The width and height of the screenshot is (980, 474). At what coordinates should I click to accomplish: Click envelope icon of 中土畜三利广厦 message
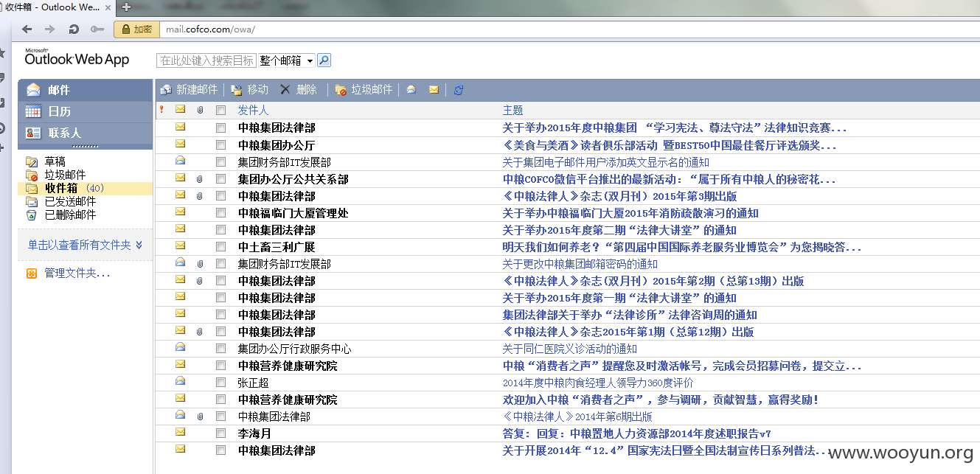[x=180, y=245]
